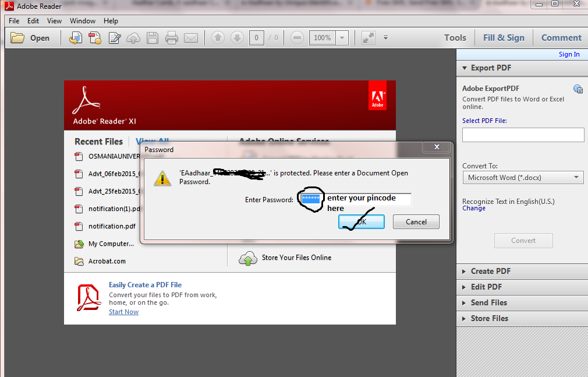Click Cancel in Password dialog
Screen dimensions: 588x377
point(416,222)
